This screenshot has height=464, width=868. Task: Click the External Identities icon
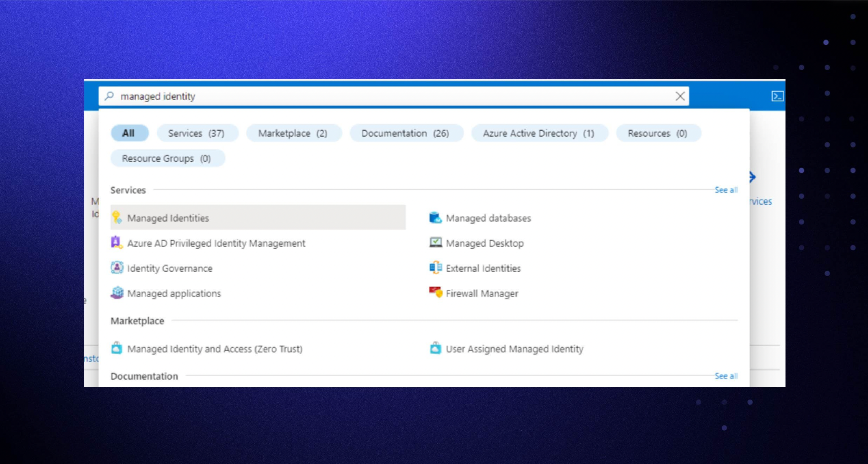tap(436, 267)
